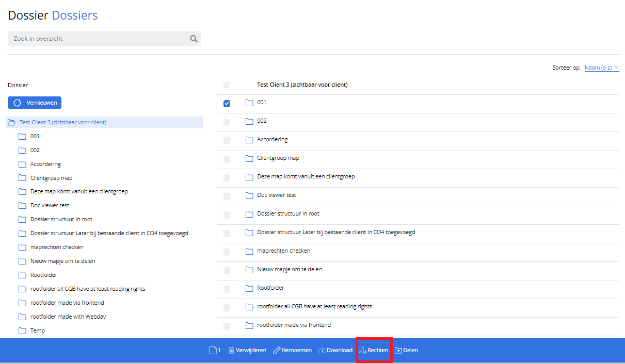Open Deze map komt vanuit een clientgroep in list

(x=306, y=177)
